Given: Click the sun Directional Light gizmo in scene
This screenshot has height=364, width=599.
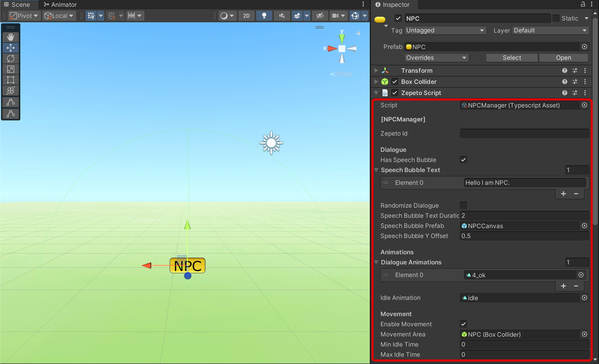Looking at the screenshot, I should 271,143.
